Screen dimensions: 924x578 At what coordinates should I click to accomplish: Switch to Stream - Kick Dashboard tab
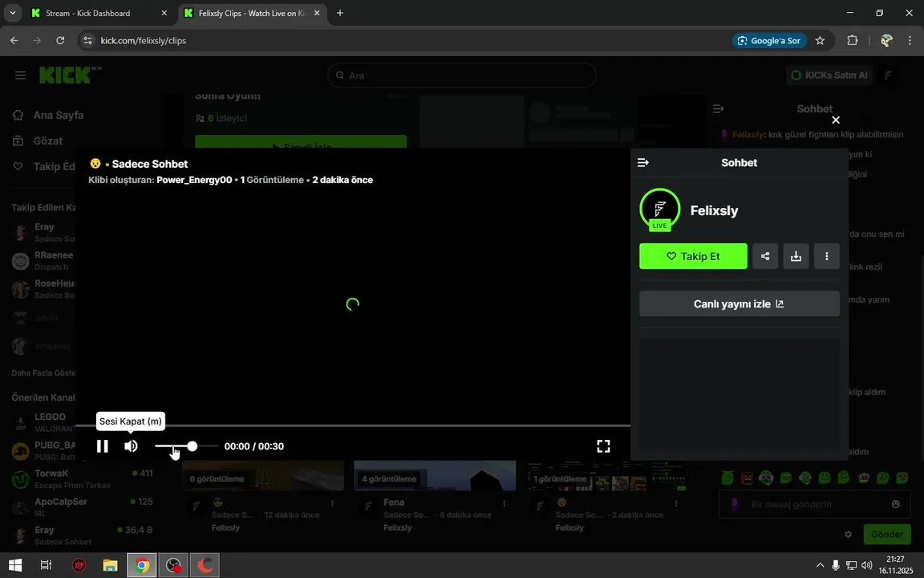(x=99, y=13)
